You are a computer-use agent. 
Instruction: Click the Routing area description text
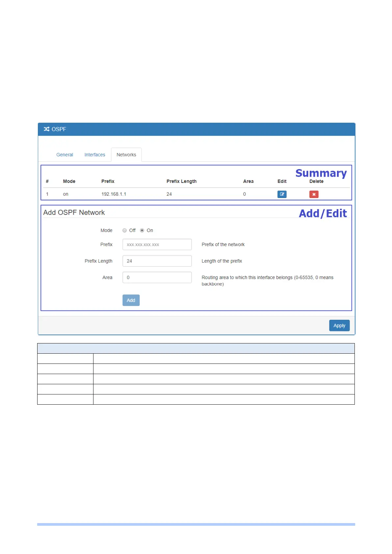pyautogui.click(x=268, y=281)
